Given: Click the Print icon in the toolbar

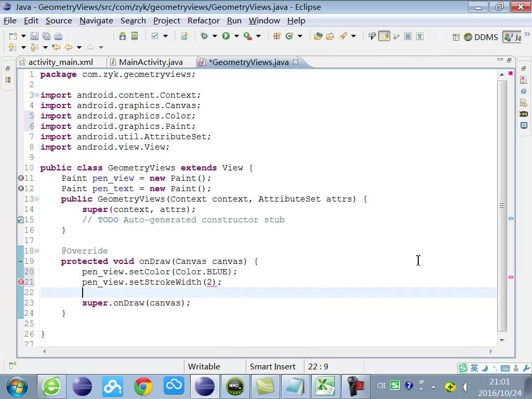Looking at the screenshot, I should pos(58,36).
